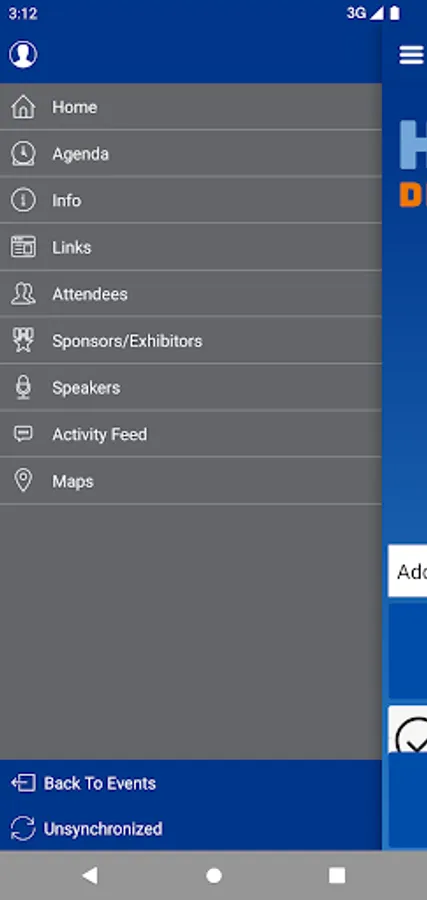The width and height of the screenshot is (427, 900).
Task: Select Info in the drawer
Action: pos(191,200)
